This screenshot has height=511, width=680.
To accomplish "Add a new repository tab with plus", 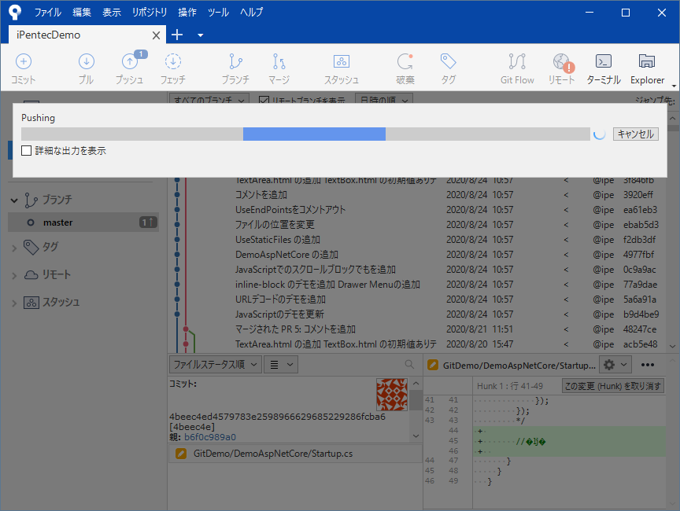I will click(x=177, y=35).
